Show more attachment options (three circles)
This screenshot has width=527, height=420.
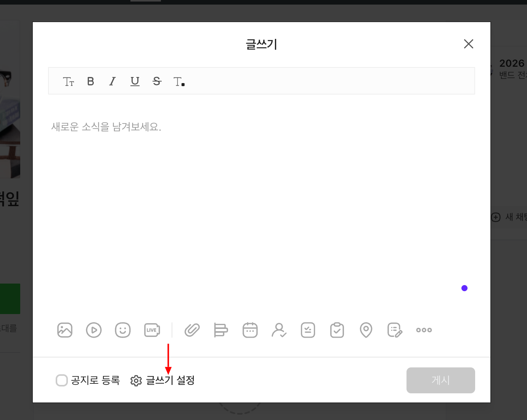[x=424, y=330]
